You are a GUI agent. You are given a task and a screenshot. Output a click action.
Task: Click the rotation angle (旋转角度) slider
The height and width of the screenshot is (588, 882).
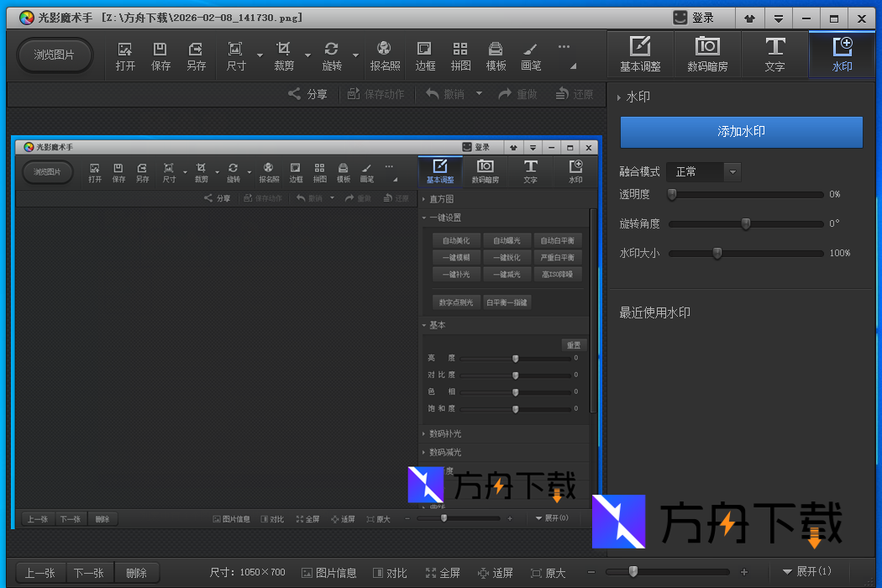tap(745, 224)
